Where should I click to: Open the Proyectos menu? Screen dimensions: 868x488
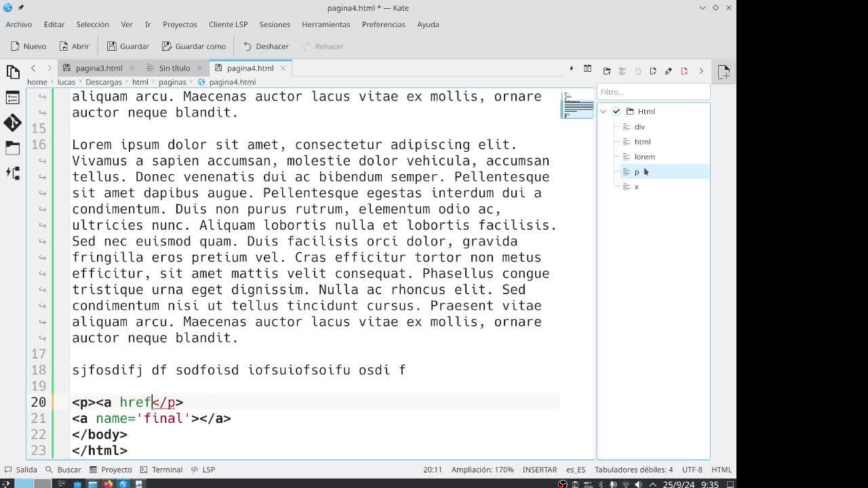[x=180, y=24]
